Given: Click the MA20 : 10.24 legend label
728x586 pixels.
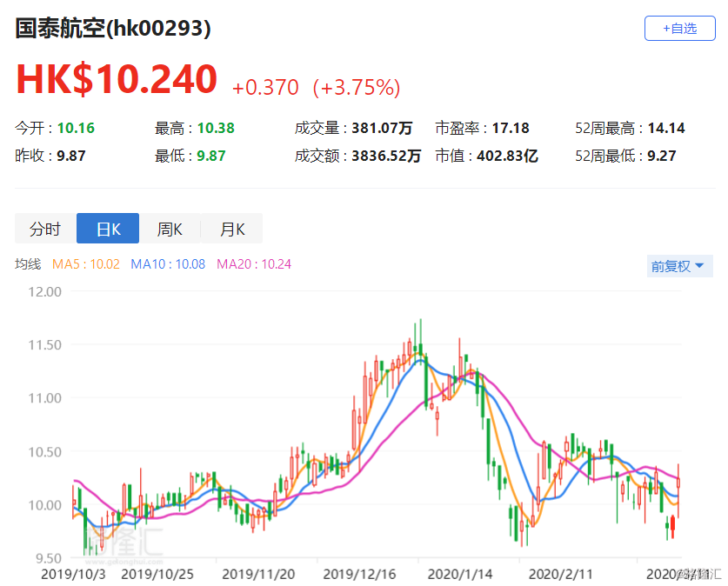Looking at the screenshot, I should (x=254, y=264).
